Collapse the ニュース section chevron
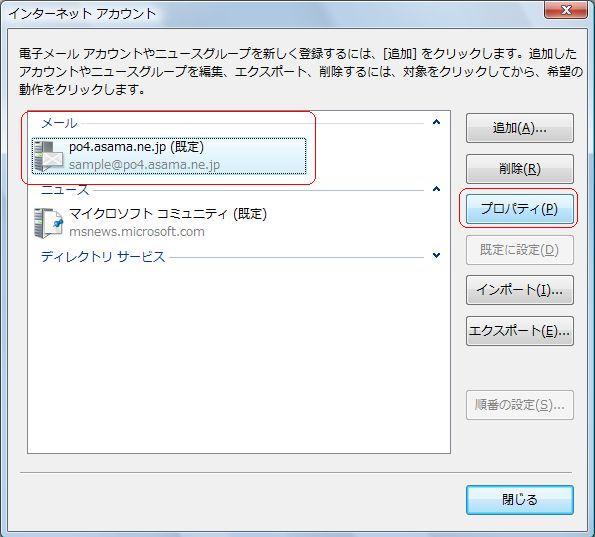 [436, 189]
